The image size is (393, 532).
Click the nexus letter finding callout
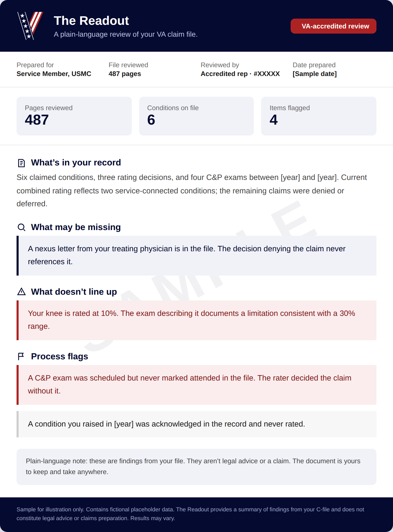196,256
